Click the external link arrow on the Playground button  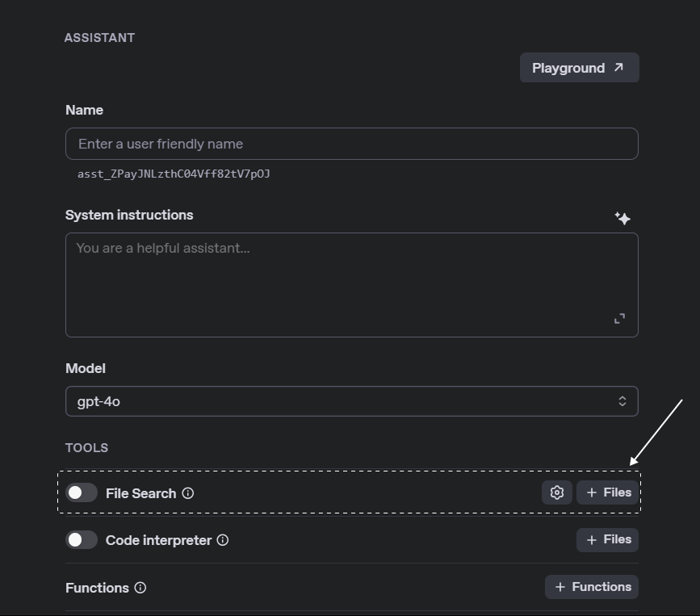pyautogui.click(x=618, y=68)
